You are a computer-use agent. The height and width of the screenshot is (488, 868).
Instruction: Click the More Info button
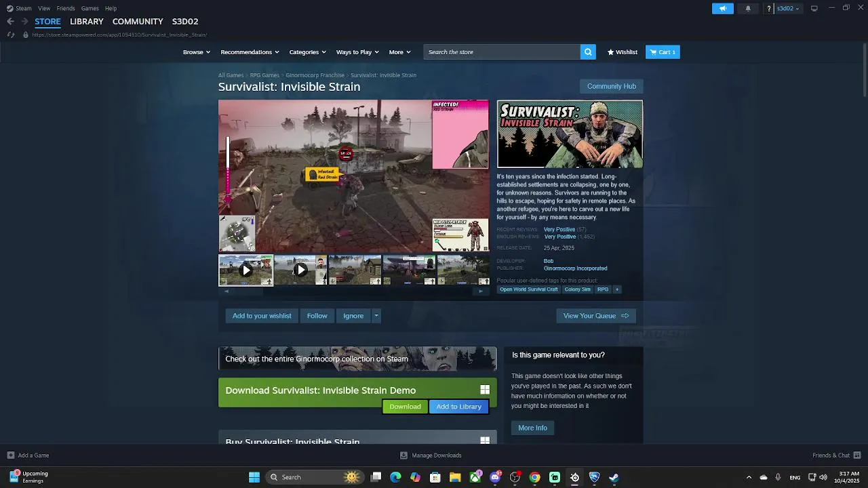(x=532, y=428)
